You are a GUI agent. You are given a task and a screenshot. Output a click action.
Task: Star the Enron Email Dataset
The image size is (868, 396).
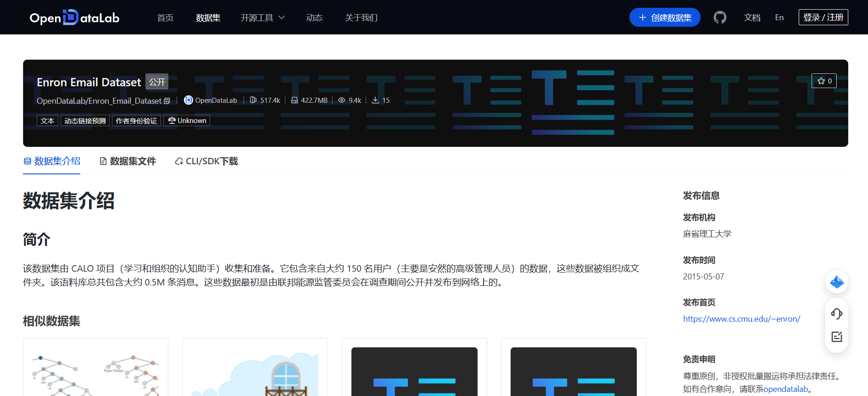coord(824,81)
